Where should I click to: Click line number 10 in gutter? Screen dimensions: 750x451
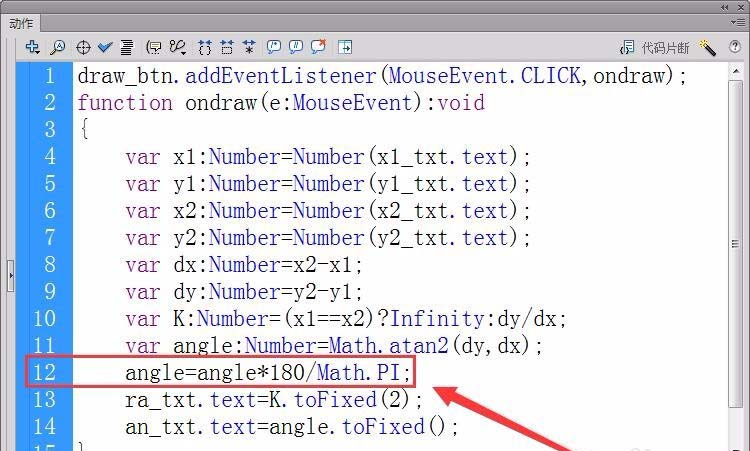pyautogui.click(x=44, y=319)
